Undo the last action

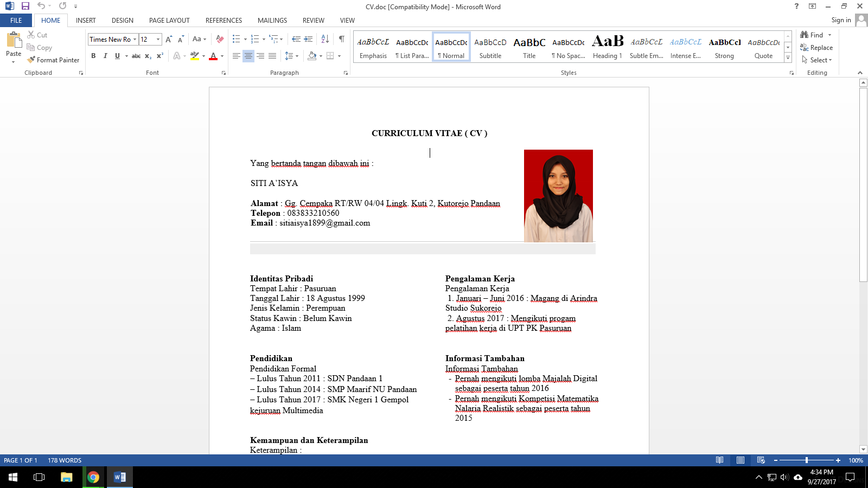pos(41,7)
